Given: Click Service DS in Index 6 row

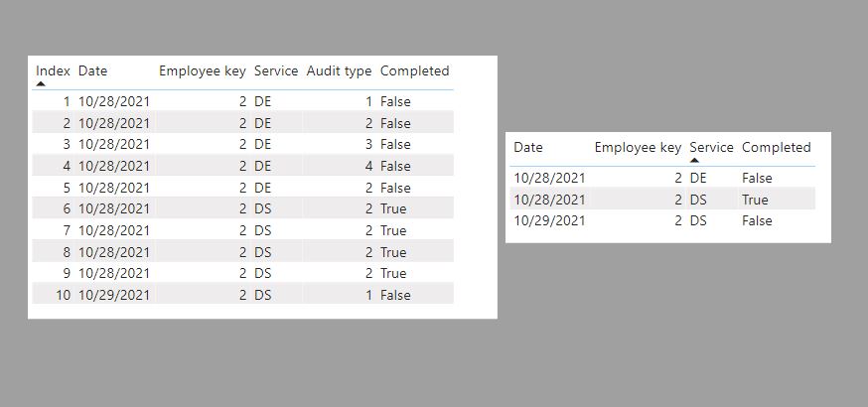Looking at the screenshot, I should (262, 208).
